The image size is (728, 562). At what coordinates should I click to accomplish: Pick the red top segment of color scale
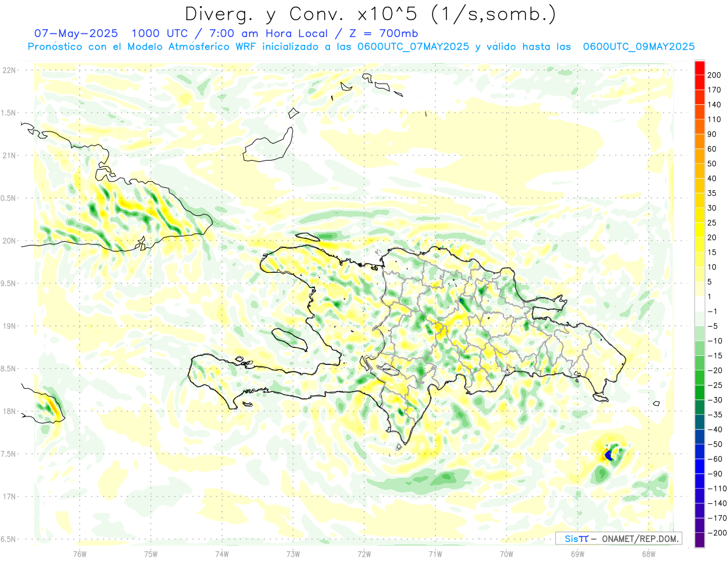pyautogui.click(x=699, y=67)
